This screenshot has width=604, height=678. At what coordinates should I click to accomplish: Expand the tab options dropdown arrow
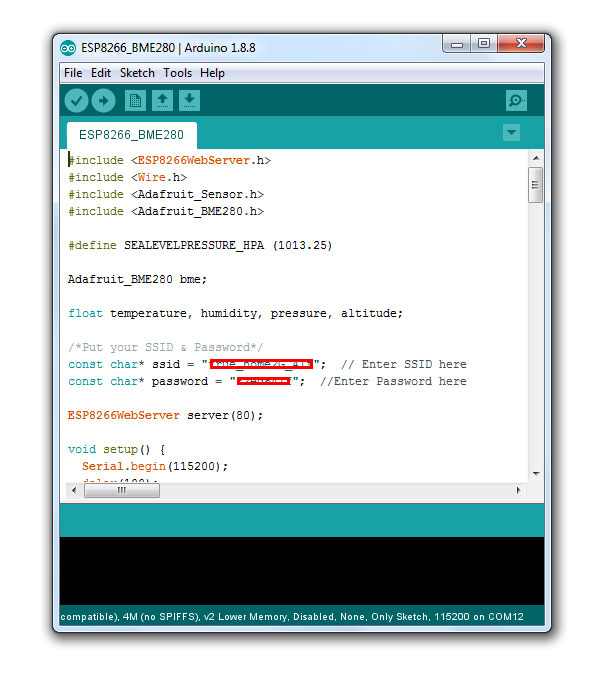(x=511, y=132)
